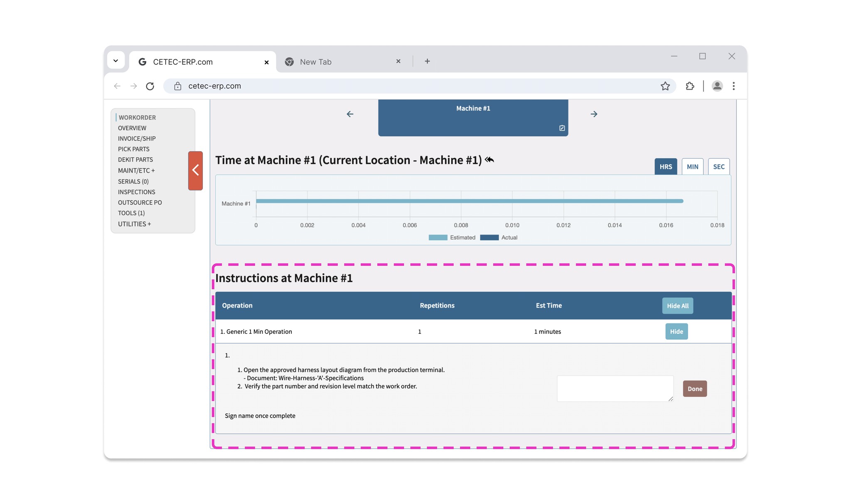Viewport: 851px width, 504px height.
Task: Click the reply-all arrow beside Time heading
Action: (489, 160)
